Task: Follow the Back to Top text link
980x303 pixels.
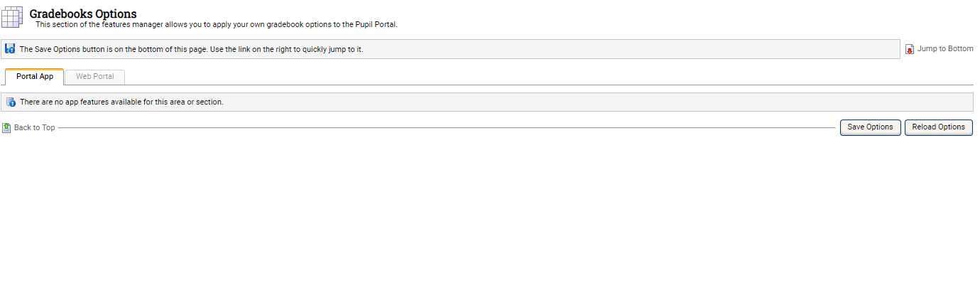Action: pyautogui.click(x=34, y=127)
